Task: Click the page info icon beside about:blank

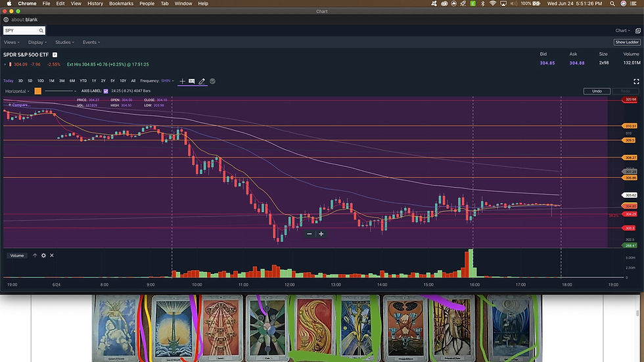Action: 6,20
